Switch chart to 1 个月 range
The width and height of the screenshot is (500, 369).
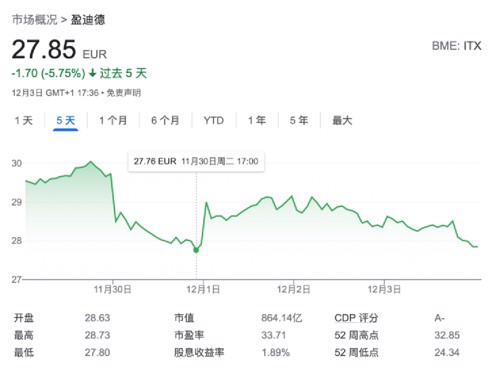[113, 120]
